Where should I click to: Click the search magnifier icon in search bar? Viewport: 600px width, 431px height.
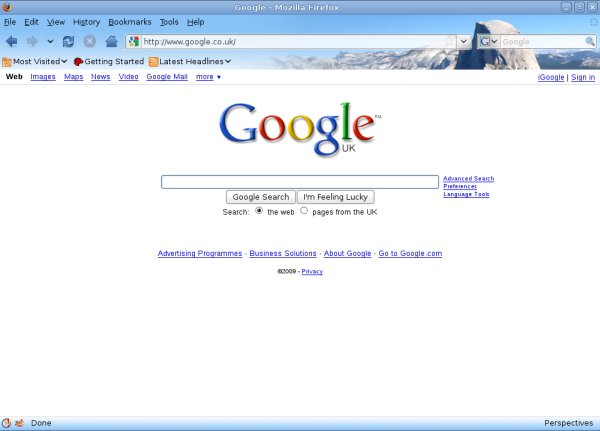[x=590, y=41]
